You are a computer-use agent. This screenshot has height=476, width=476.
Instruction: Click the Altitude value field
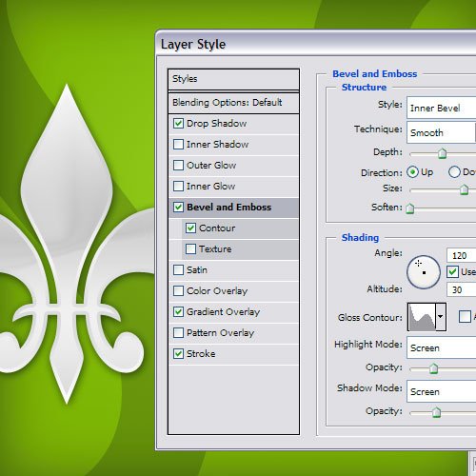tap(462, 289)
